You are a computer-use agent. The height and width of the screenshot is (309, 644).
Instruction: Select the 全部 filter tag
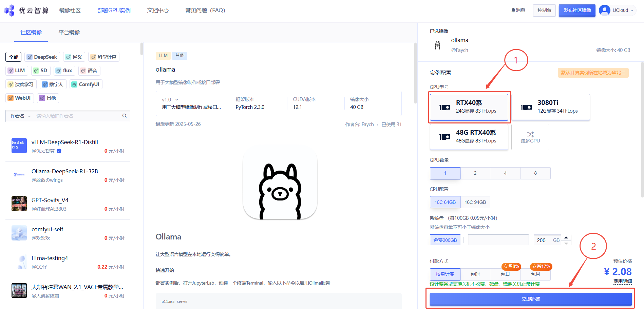pyautogui.click(x=14, y=57)
